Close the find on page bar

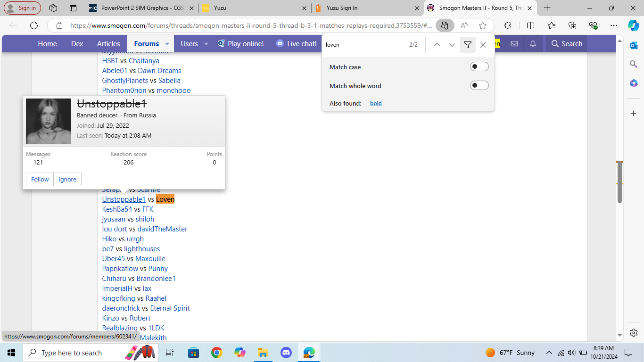[x=483, y=45]
